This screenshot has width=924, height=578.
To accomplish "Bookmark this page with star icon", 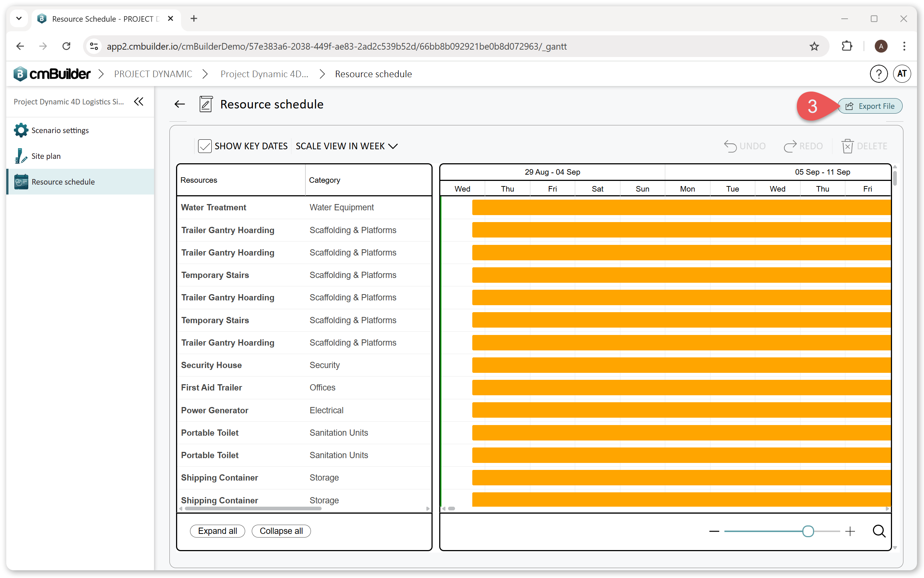I will (814, 46).
